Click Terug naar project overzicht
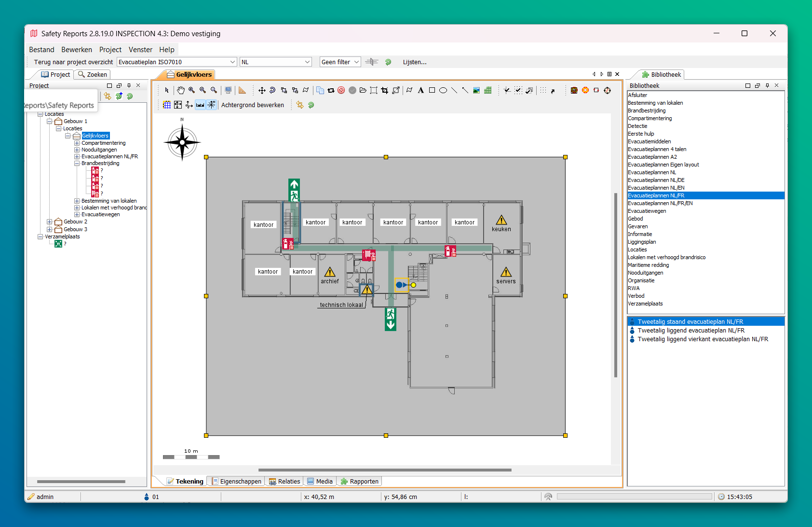Screen dimensions: 812x527 pos(73,62)
